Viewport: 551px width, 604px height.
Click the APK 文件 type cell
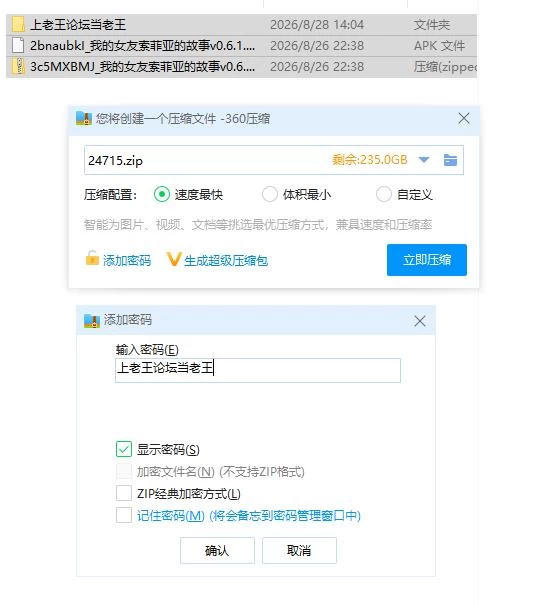click(x=439, y=46)
